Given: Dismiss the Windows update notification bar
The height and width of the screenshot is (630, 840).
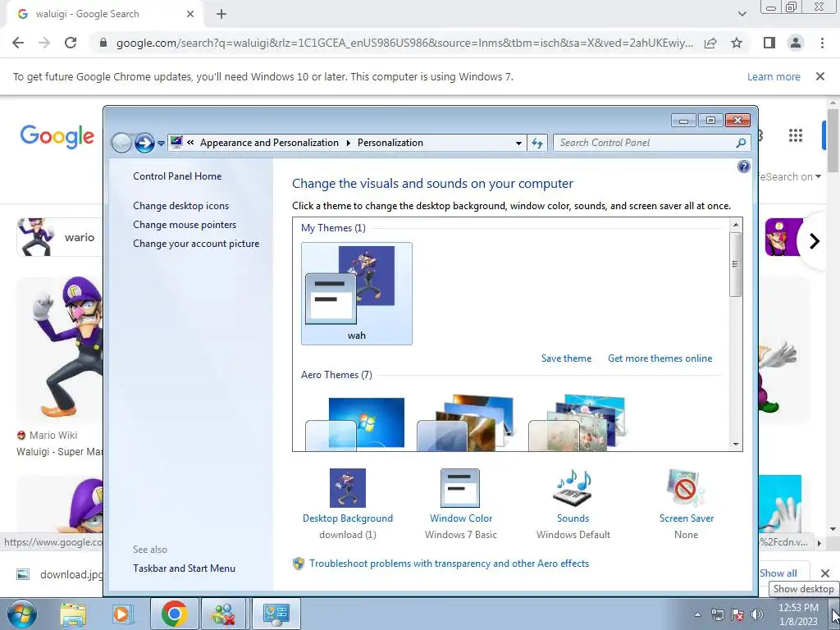Looking at the screenshot, I should (x=819, y=76).
